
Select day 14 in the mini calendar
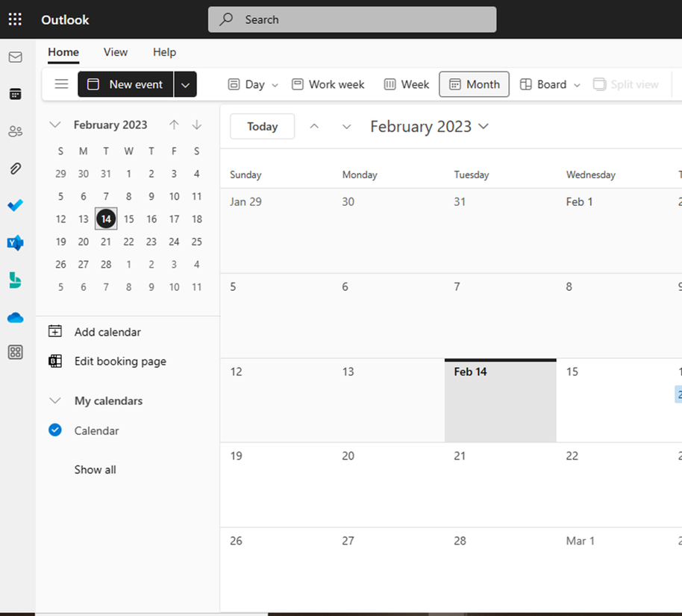(106, 219)
